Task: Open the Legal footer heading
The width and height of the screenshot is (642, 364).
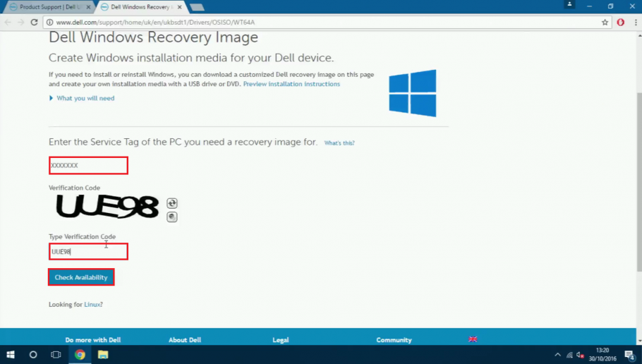Action: click(x=281, y=340)
